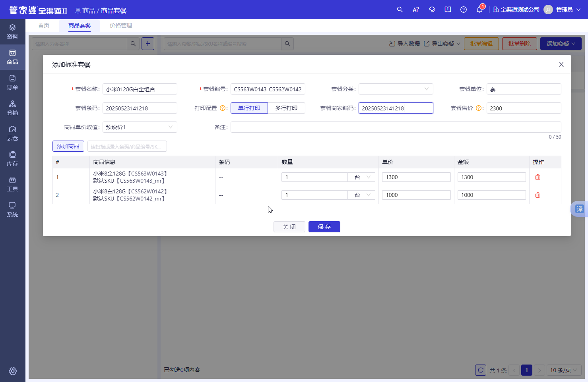Switch to the 首页 tab
The height and width of the screenshot is (382, 588).
(44, 25)
